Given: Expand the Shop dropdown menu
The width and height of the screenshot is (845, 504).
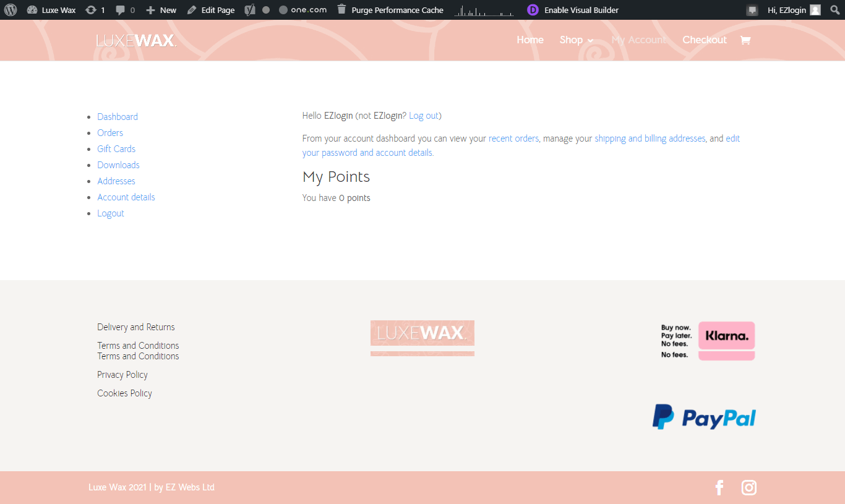Looking at the screenshot, I should pyautogui.click(x=577, y=40).
